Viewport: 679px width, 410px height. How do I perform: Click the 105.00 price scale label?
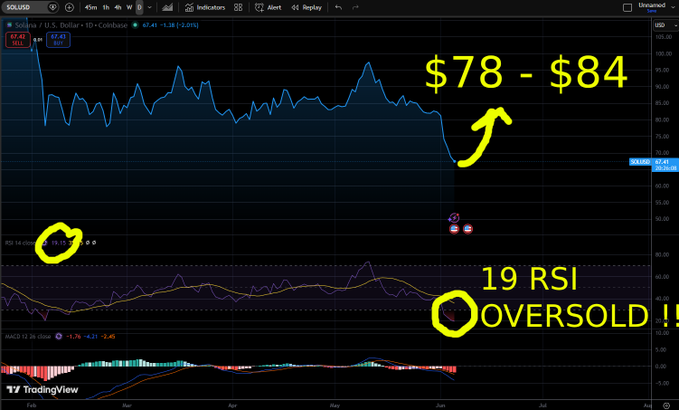(661, 37)
